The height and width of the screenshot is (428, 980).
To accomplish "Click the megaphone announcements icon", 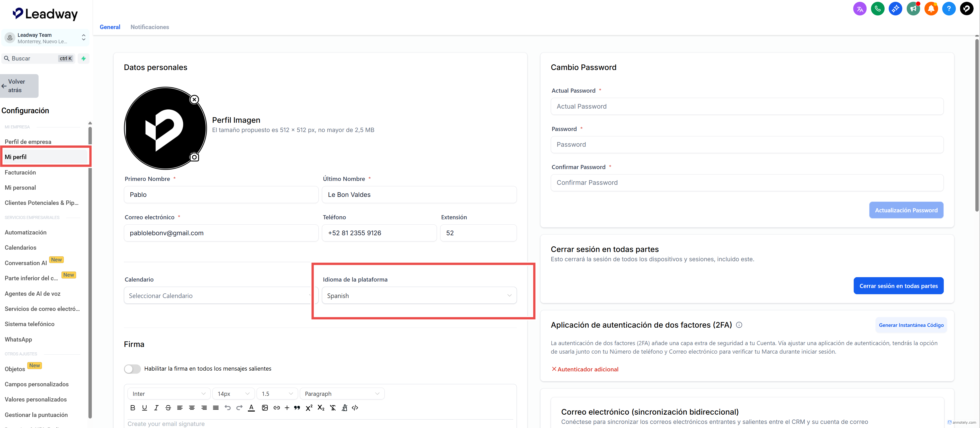I will [x=913, y=9].
